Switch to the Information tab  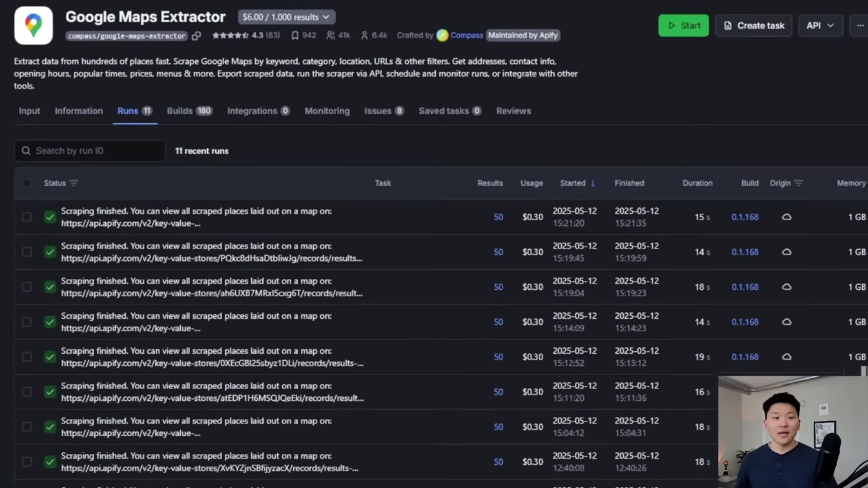tap(79, 111)
